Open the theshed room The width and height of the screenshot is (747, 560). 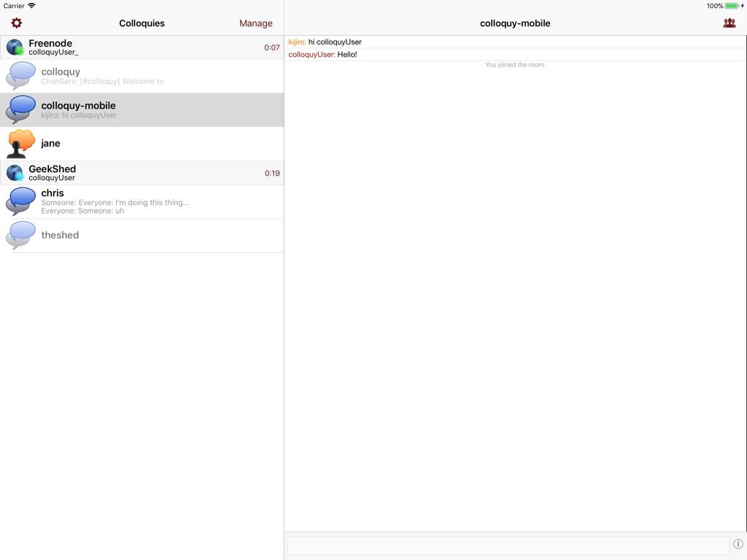[x=142, y=236]
